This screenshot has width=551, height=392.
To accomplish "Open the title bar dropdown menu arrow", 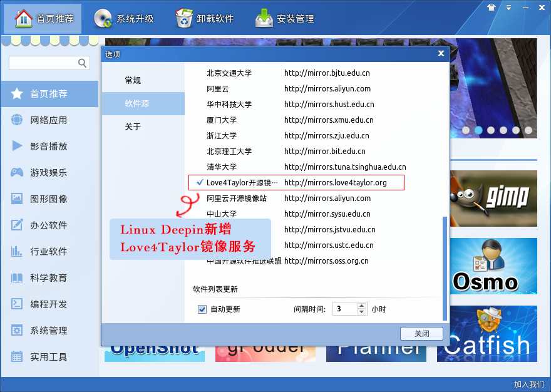I will [508, 8].
